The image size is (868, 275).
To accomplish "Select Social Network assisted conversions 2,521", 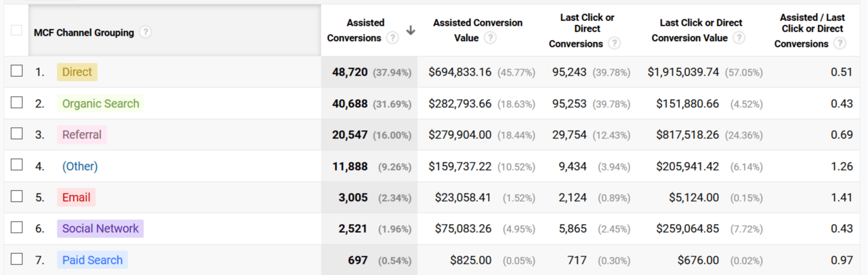I will pos(353,229).
